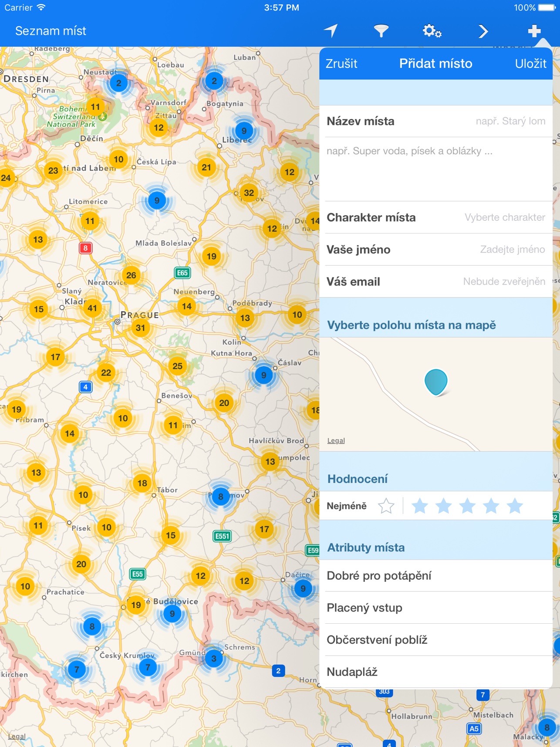Focus the Vaše jméno field
This screenshot has height=747, width=560.
click(436, 250)
